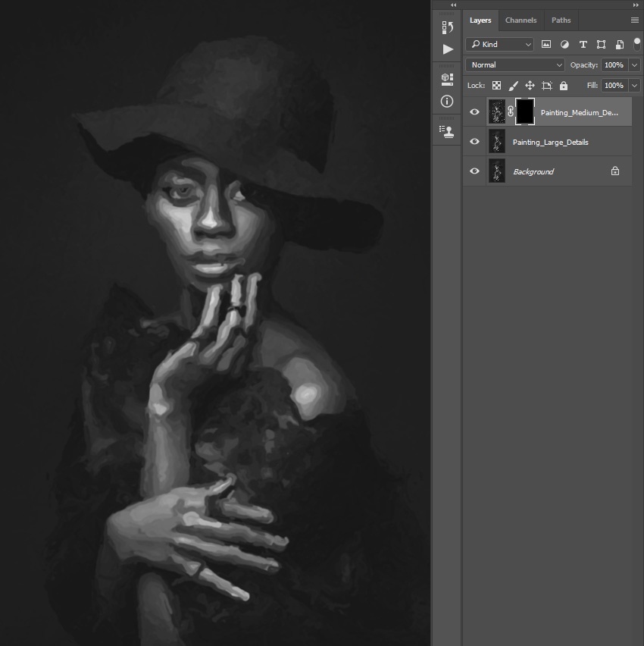Lock layer position icon
This screenshot has height=646, width=644.
click(530, 85)
